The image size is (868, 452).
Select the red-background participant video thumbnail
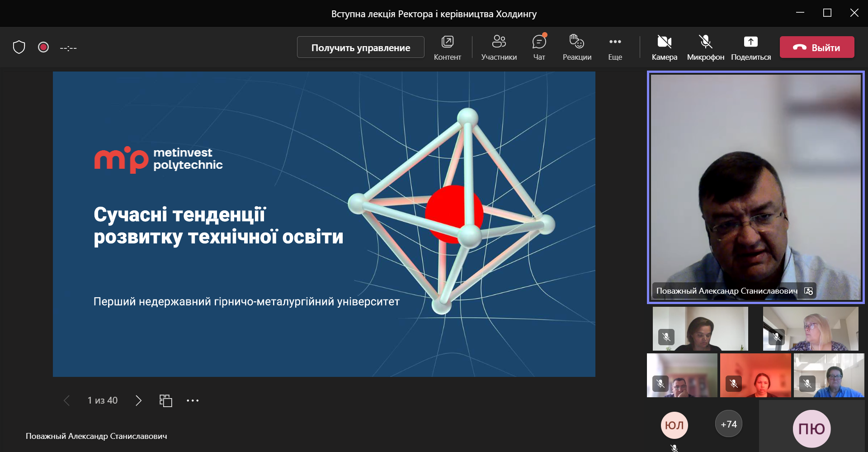coord(755,375)
